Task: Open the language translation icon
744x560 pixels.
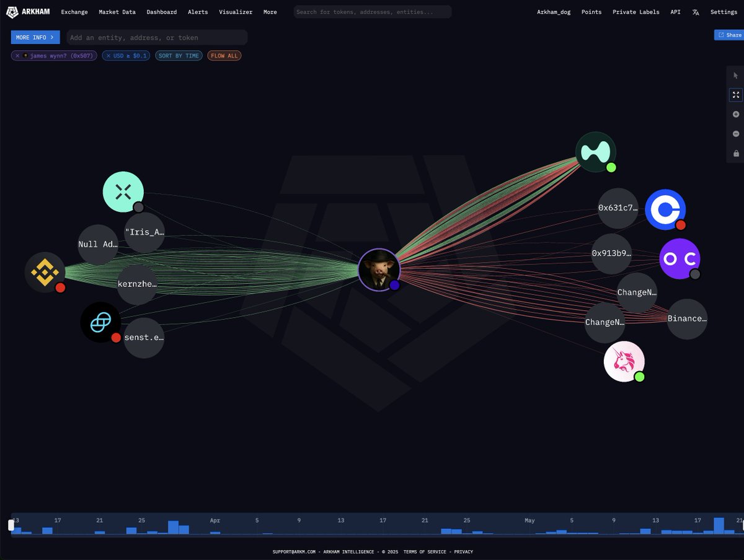Action: tap(696, 12)
